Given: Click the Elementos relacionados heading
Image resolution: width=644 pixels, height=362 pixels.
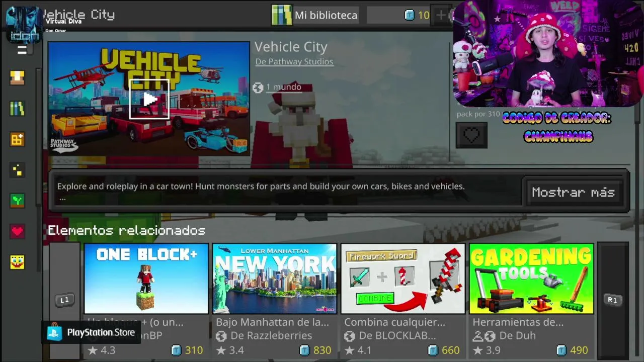Looking at the screenshot, I should pyautogui.click(x=126, y=230).
